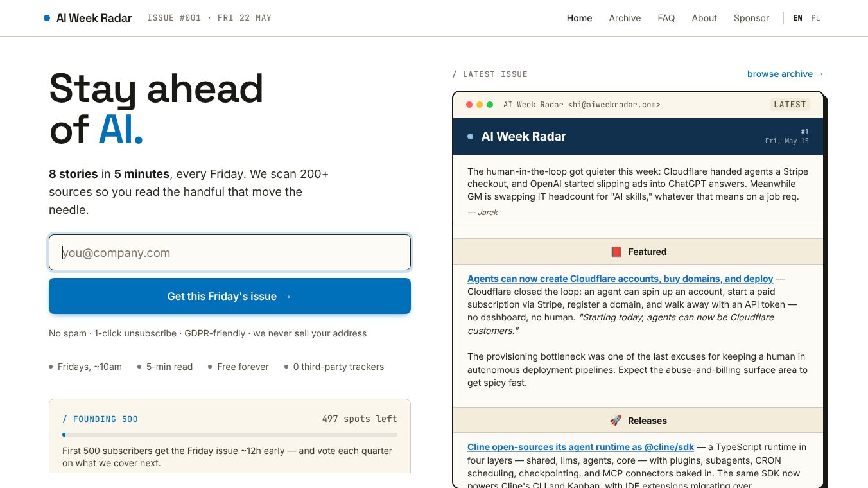Click the '— Jarek' signature

(x=483, y=213)
